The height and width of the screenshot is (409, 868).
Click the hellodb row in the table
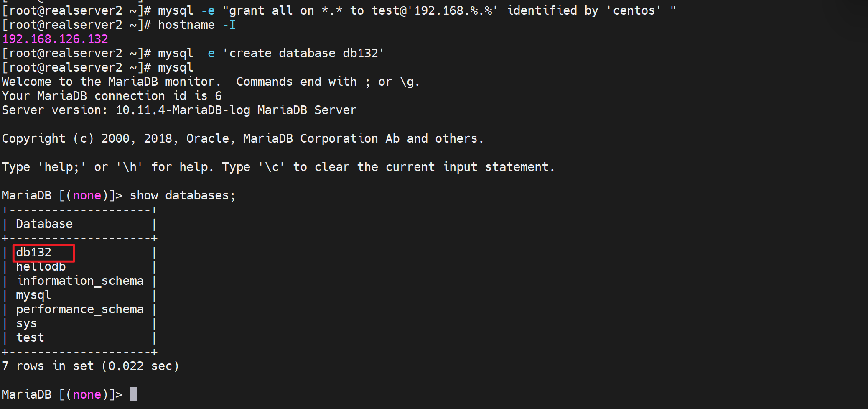click(41, 267)
